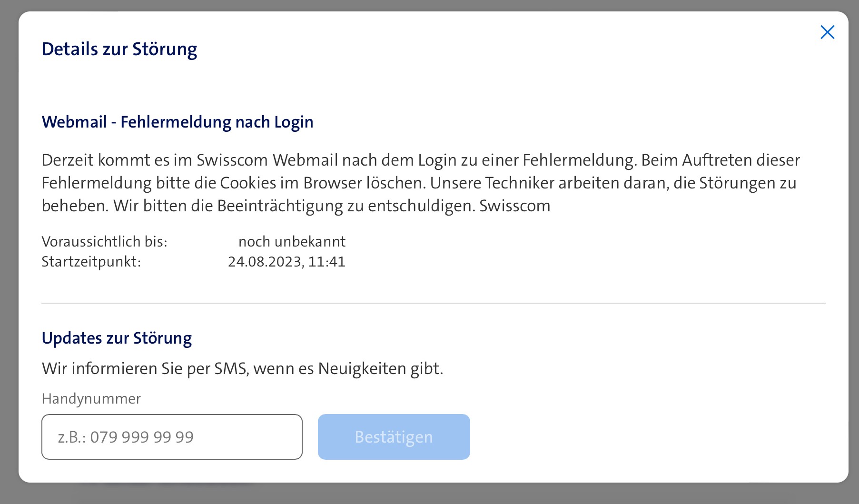This screenshot has height=504, width=859.
Task: Click the signature 'Swisscom' ending the description
Action: click(514, 206)
